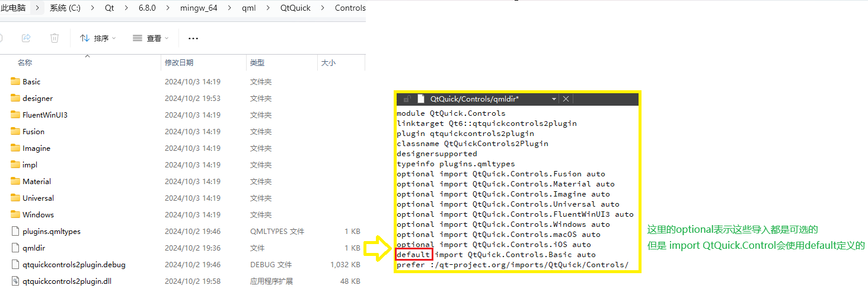868x288 pixels.
Task: Go to 系统 (C:) in the address bar
Action: tap(65, 8)
